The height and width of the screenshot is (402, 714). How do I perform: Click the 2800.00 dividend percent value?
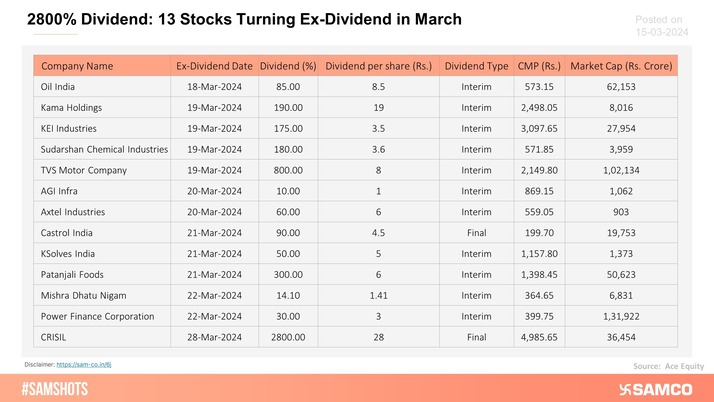pyautogui.click(x=288, y=337)
